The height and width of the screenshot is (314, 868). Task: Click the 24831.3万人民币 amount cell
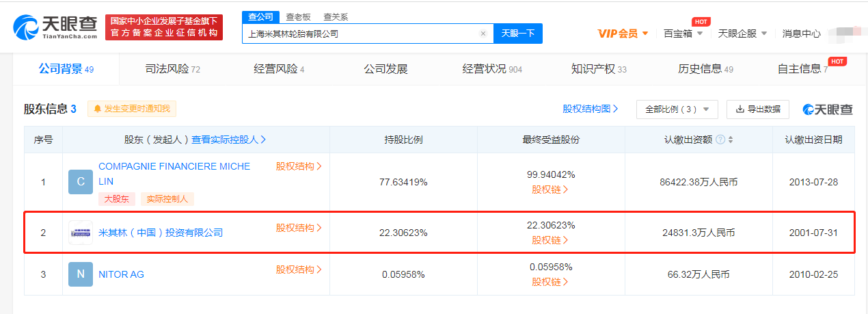[699, 233]
